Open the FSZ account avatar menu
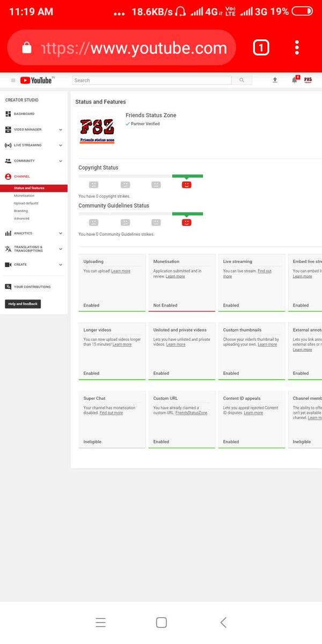Screen dimensions: 322x644 tap(308, 80)
